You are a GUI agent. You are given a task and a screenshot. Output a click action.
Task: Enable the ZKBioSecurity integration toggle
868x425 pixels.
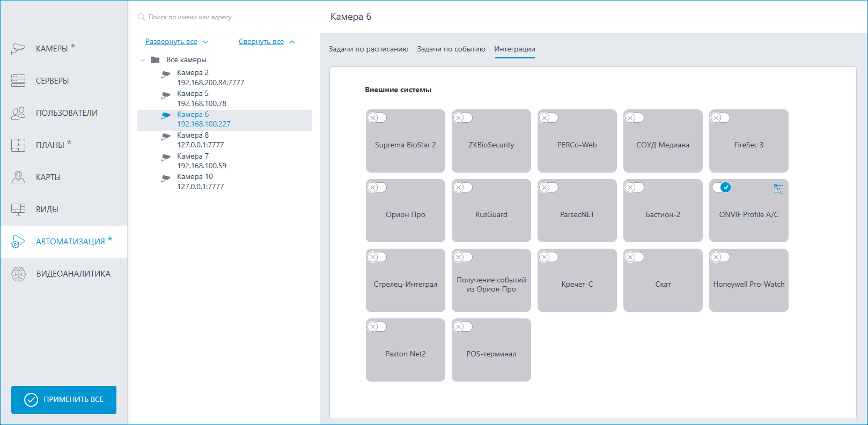[x=462, y=117]
